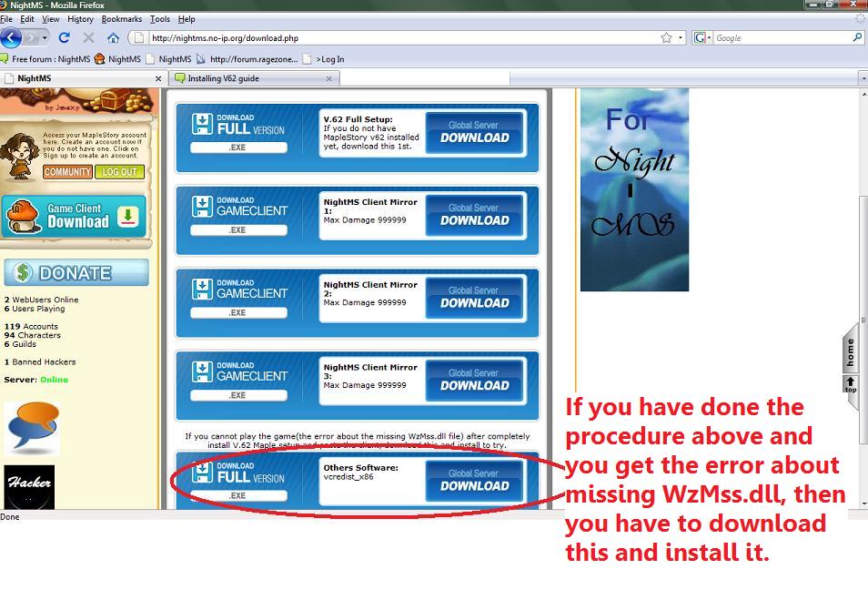Click the floppy disk icon in V.62 Full Setup row

click(x=202, y=124)
